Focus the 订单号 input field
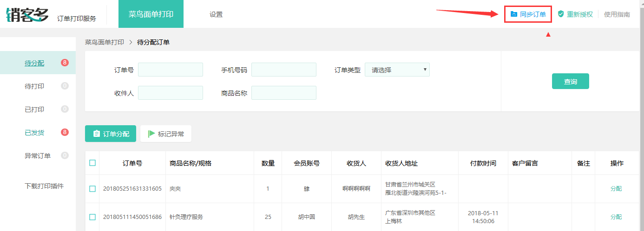 click(171, 70)
